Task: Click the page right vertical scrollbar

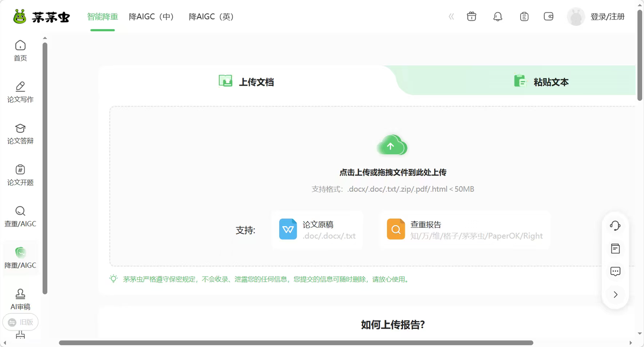Action: pos(640,54)
